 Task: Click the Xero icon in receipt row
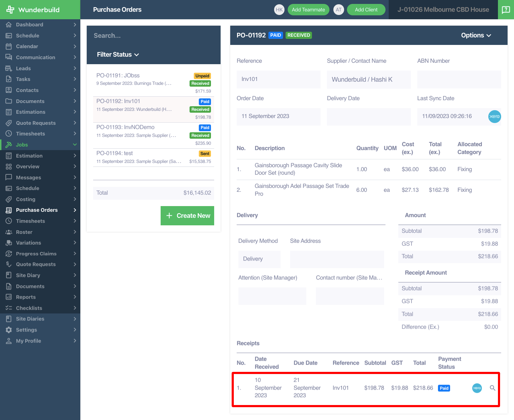tap(477, 388)
